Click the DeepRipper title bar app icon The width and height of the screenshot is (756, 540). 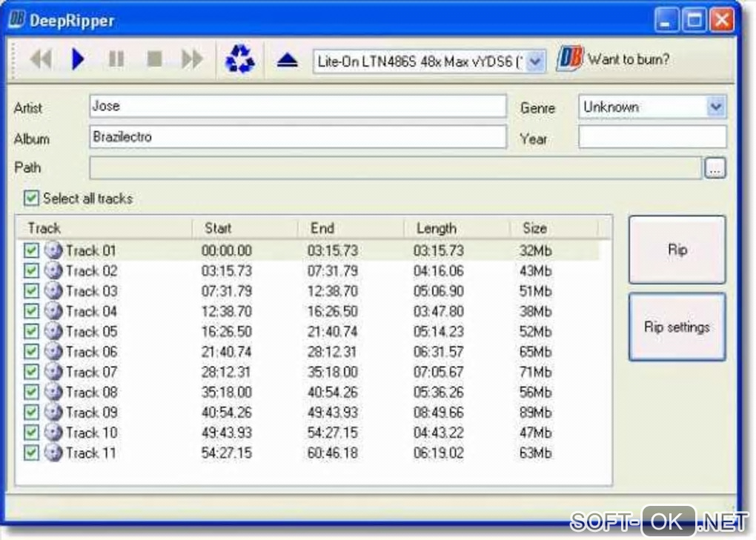tap(17, 20)
